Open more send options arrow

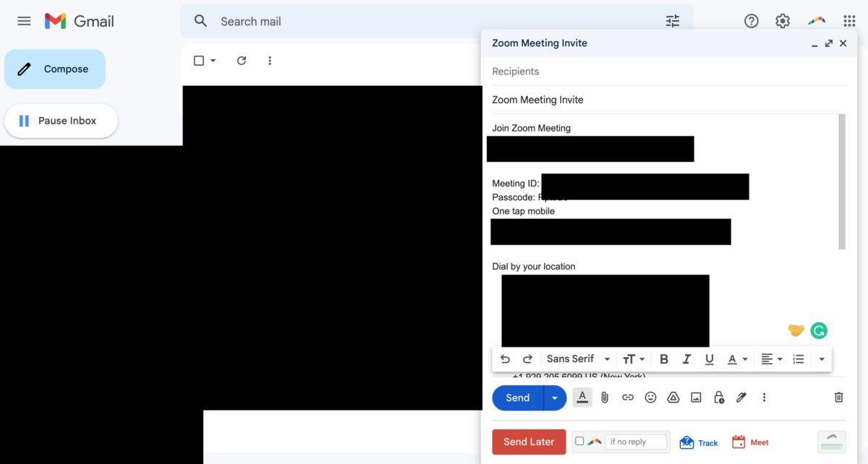[555, 398]
